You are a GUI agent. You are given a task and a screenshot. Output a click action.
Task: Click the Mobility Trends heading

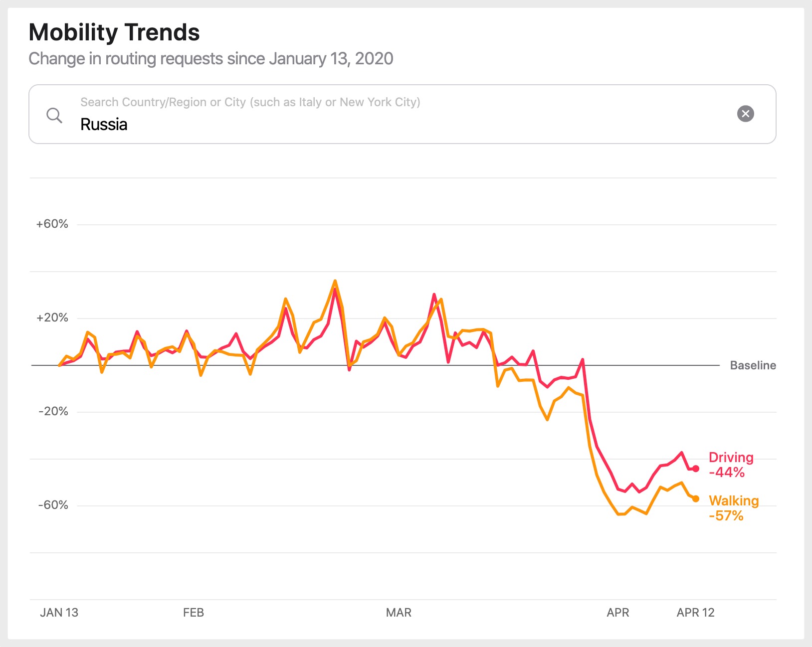[114, 32]
